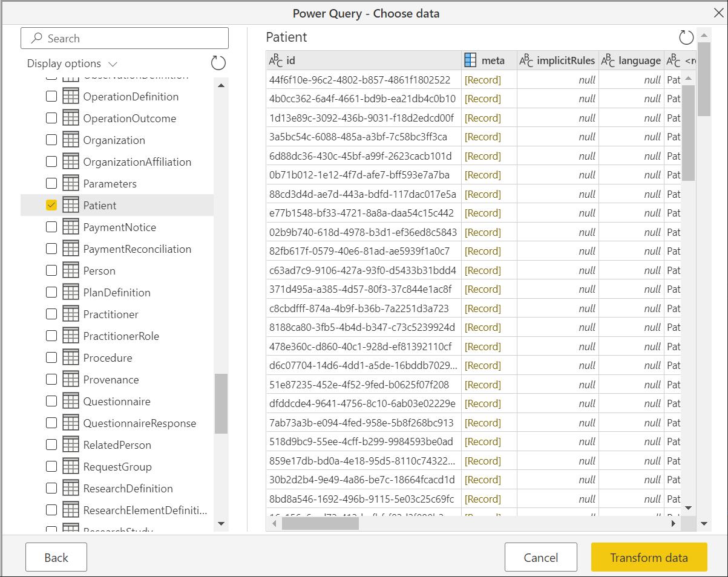
Task: Click the id column text type icon
Action: pyautogui.click(x=276, y=60)
